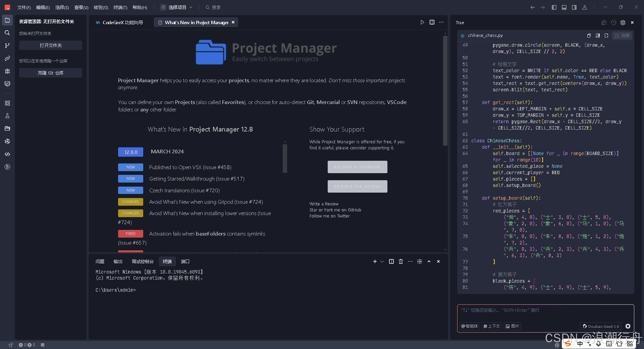Image resolution: width=644 pixels, height=349 pixels.
Task: Click the main editor vertical scrollbar
Action: [445, 91]
